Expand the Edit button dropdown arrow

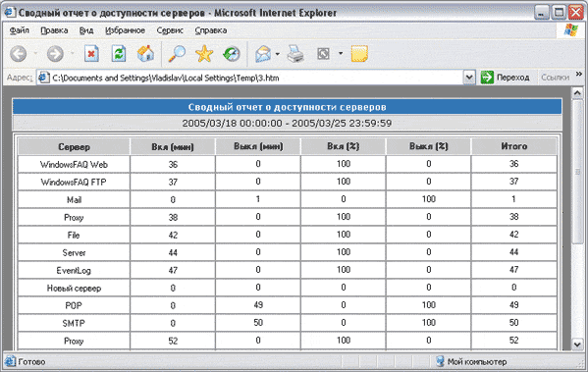(x=341, y=54)
